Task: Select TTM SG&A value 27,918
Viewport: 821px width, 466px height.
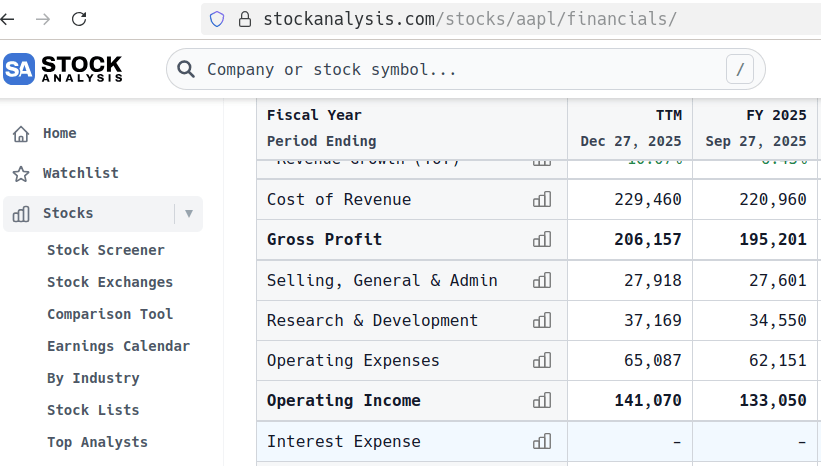Action: [653, 281]
